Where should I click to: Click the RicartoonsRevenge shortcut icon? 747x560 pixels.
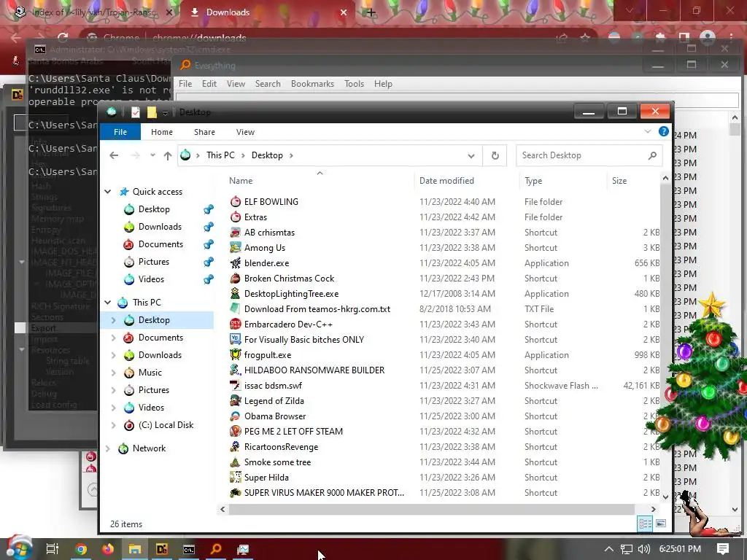(x=236, y=447)
